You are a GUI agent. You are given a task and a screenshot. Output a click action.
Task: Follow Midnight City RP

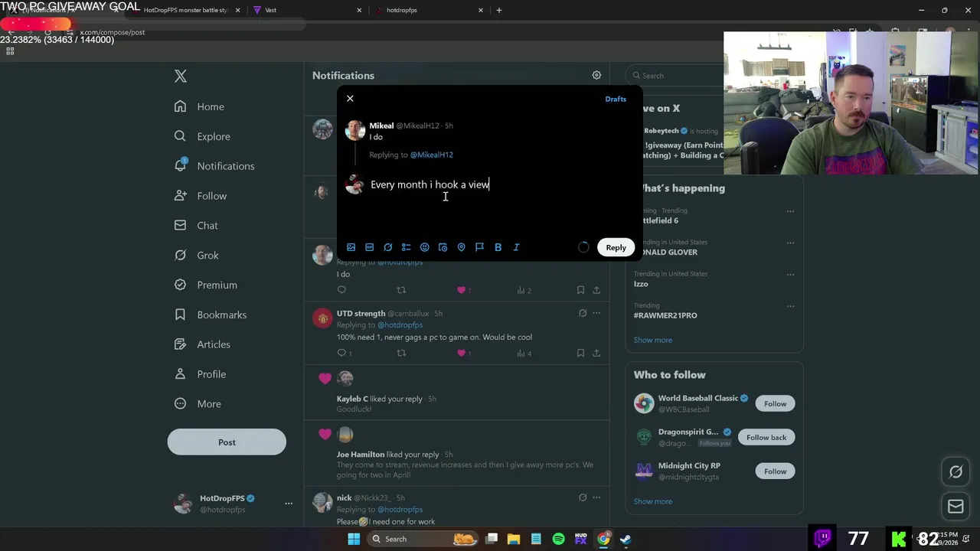click(x=775, y=471)
